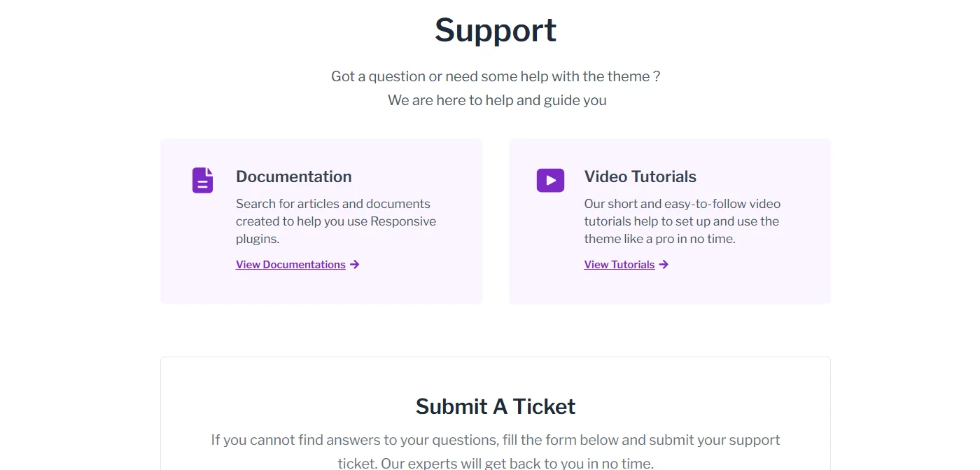
Task: Click the arrow beside View Tutorials
Action: [x=664, y=264]
